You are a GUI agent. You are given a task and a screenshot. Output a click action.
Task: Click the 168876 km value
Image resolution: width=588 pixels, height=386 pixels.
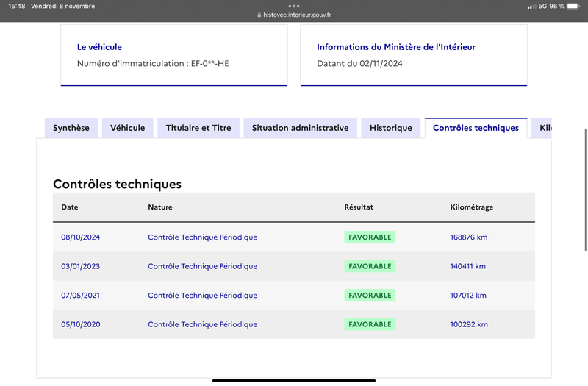coord(469,237)
